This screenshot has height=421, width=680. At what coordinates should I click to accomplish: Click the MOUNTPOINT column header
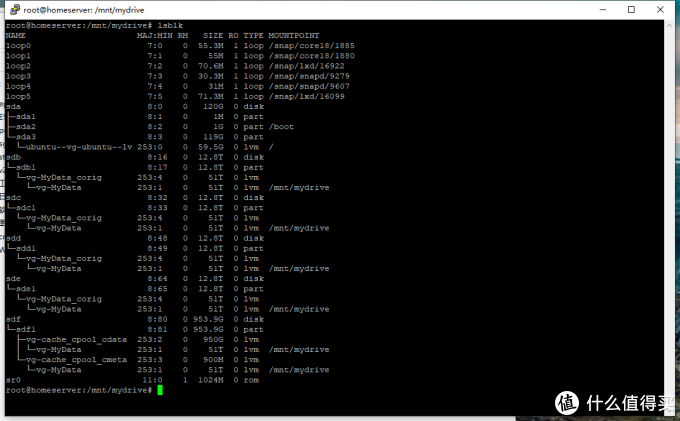294,36
